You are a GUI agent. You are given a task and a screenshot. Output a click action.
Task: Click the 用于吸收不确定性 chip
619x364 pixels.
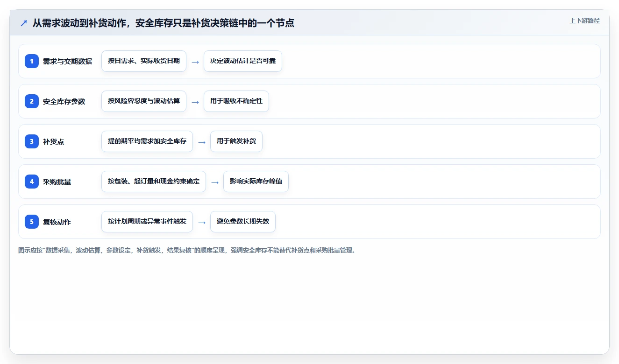(236, 101)
